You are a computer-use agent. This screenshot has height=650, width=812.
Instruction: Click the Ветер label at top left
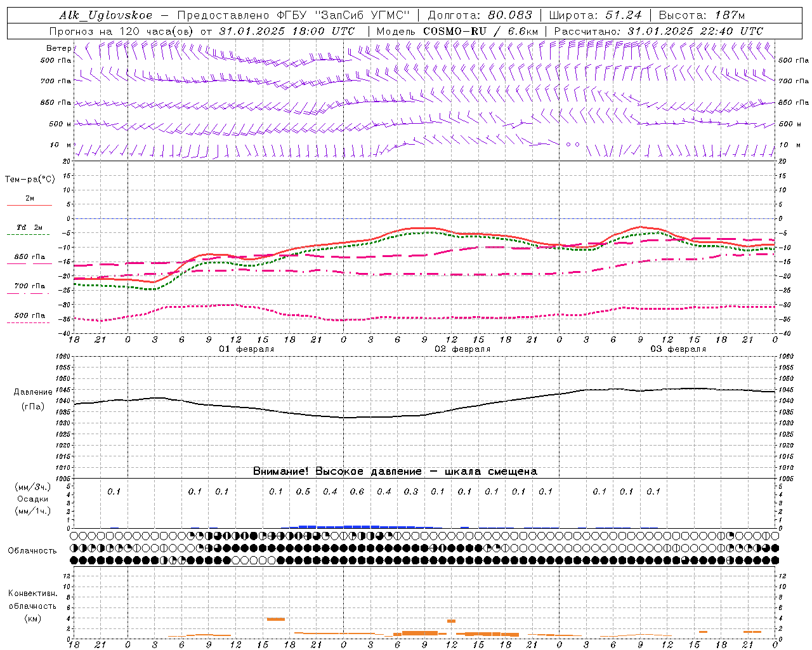coord(59,48)
